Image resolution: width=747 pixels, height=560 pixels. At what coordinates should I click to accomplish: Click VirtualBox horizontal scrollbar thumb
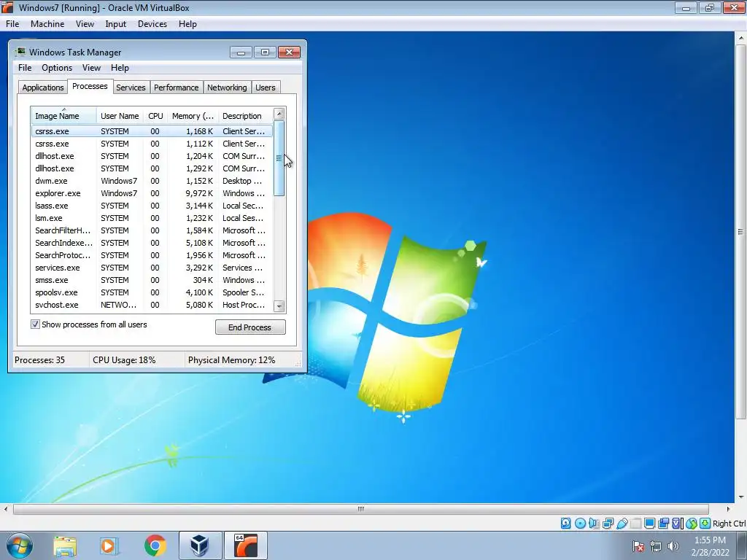tap(361, 509)
